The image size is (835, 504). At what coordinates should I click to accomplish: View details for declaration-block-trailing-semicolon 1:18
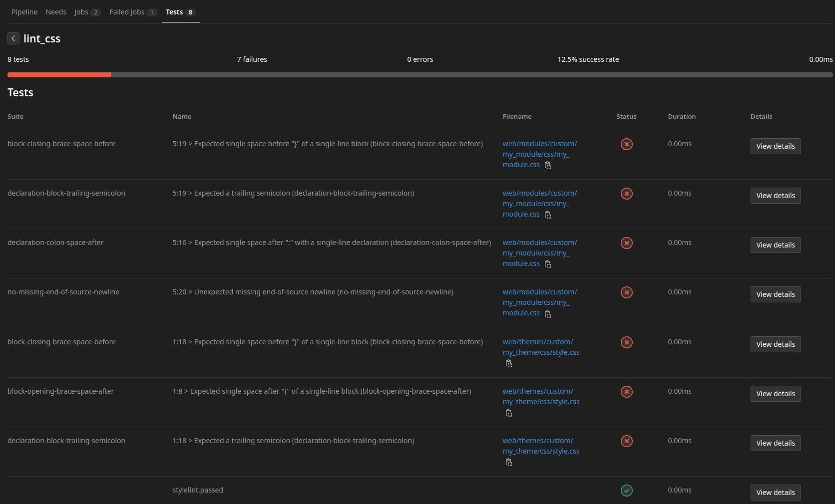click(776, 443)
